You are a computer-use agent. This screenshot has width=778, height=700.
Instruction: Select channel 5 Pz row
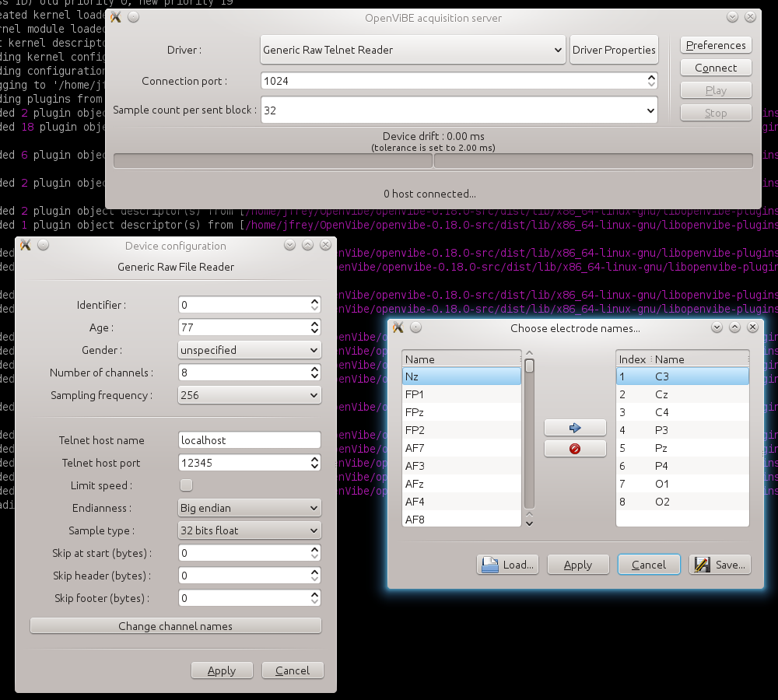click(682, 448)
